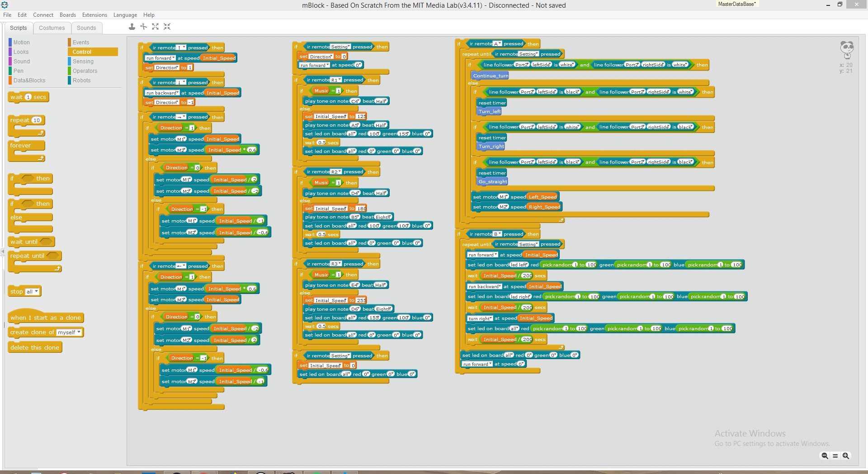Open the Help menu
The image size is (868, 474).
149,15
